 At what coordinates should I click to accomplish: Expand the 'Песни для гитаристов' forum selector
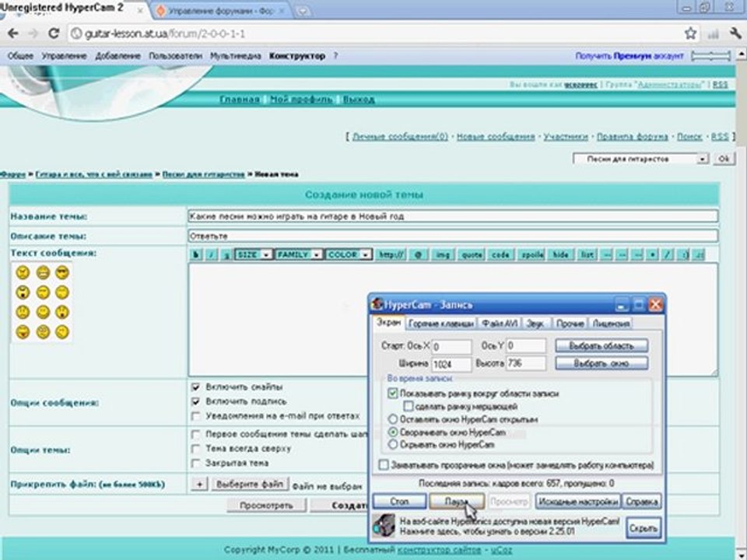(x=640, y=159)
